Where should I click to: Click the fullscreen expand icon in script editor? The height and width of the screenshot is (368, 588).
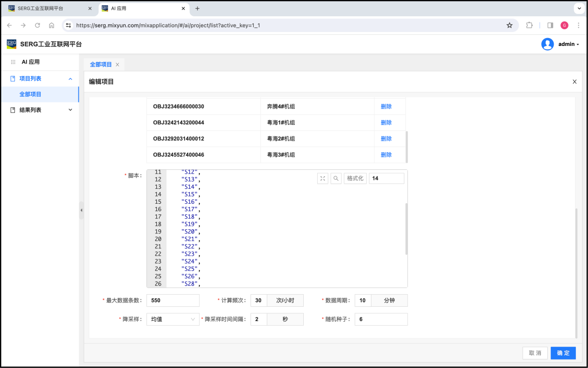323,178
